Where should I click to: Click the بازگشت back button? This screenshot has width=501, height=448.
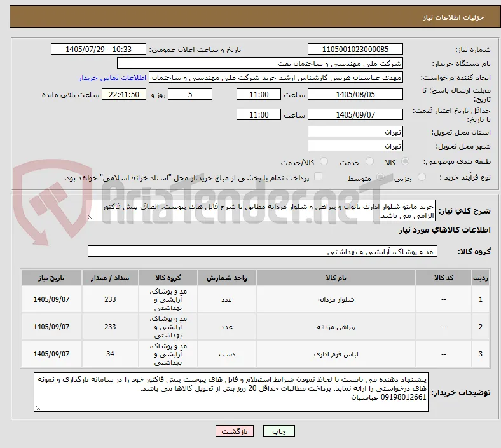[x=235, y=431]
